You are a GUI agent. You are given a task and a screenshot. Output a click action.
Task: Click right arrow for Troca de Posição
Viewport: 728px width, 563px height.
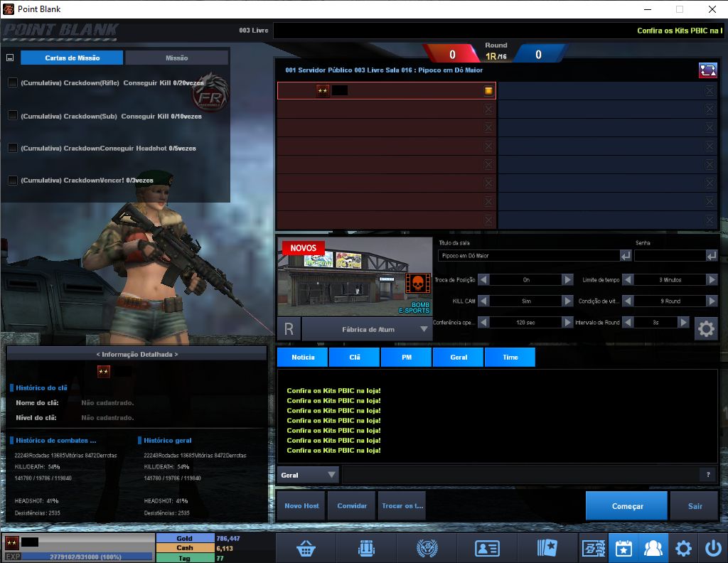[x=567, y=279]
